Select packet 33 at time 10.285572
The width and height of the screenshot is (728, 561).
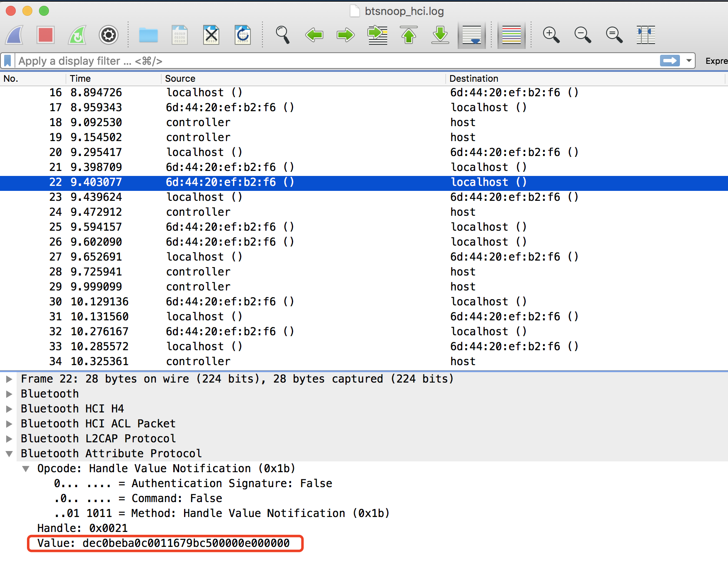click(x=364, y=346)
